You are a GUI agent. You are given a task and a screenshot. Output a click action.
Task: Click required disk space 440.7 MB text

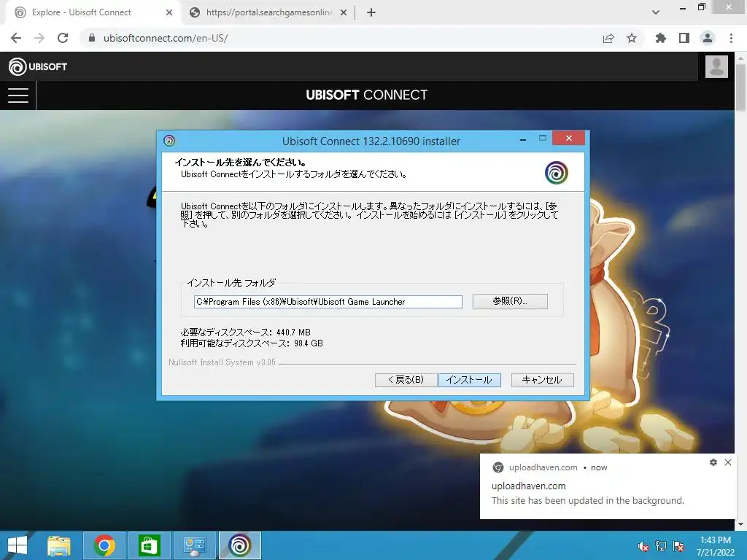point(246,332)
